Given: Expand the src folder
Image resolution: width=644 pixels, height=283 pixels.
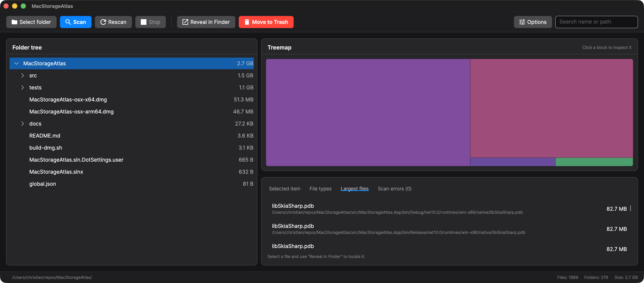Looking at the screenshot, I should [x=23, y=76].
